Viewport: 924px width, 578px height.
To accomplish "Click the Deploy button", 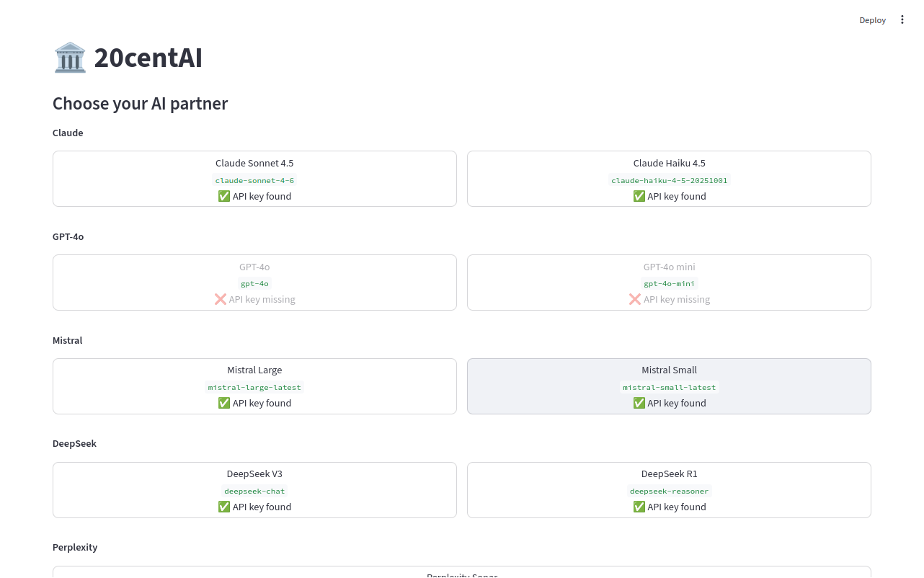I will coord(872,20).
